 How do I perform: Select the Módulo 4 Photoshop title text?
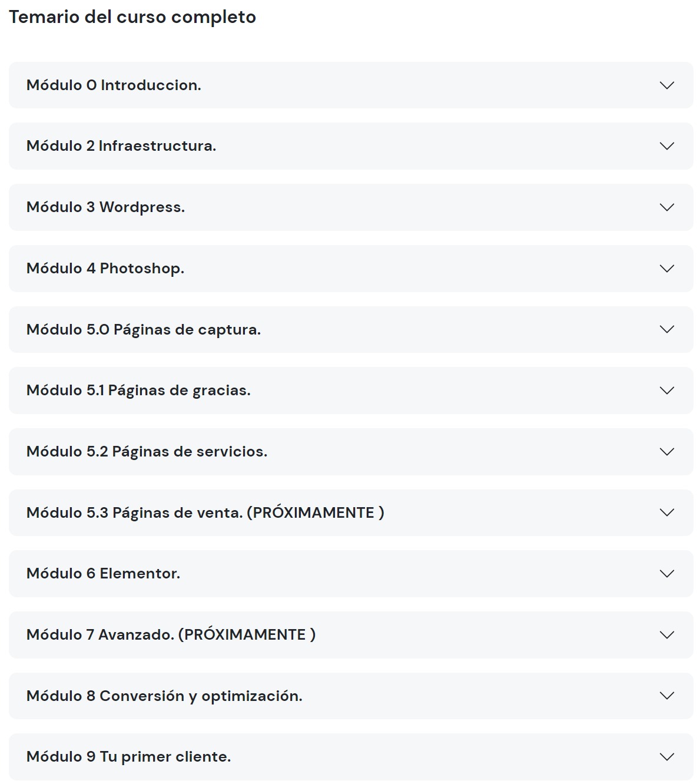(x=106, y=269)
